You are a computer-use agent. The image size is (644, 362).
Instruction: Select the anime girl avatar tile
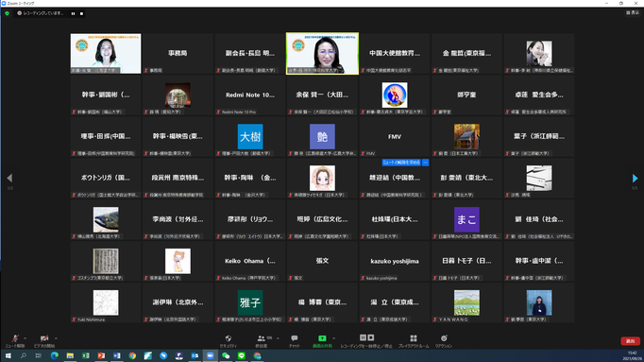pos(322,178)
